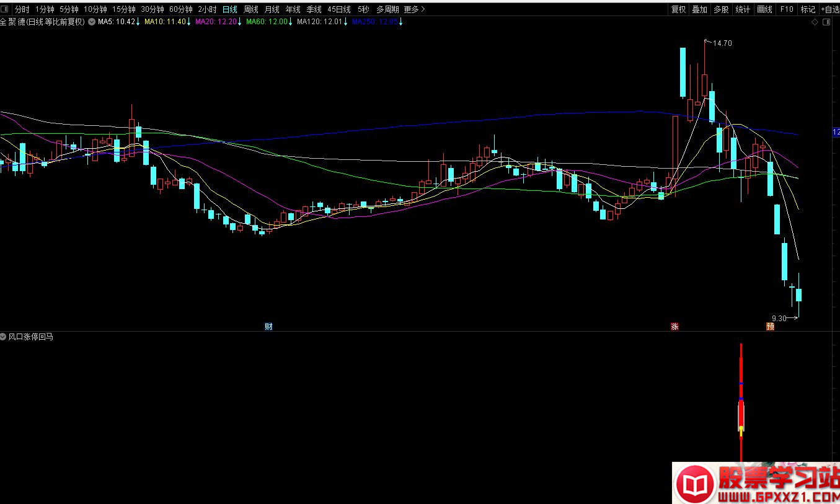
Task: Toggle 复权 price adjustment
Action: tap(678, 9)
